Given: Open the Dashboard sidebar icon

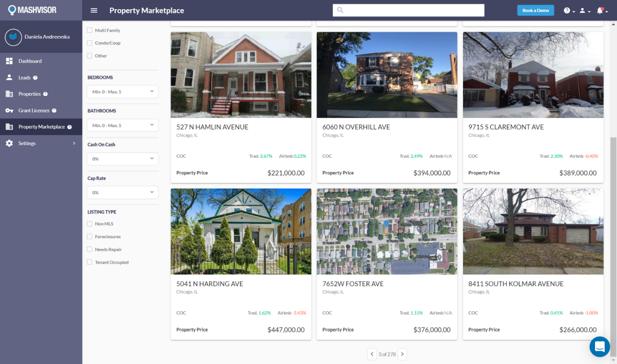Looking at the screenshot, I should (9, 61).
